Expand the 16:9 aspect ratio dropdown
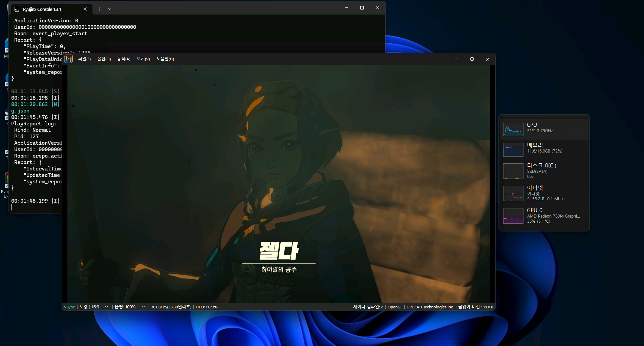This screenshot has width=644, height=346. (107, 307)
